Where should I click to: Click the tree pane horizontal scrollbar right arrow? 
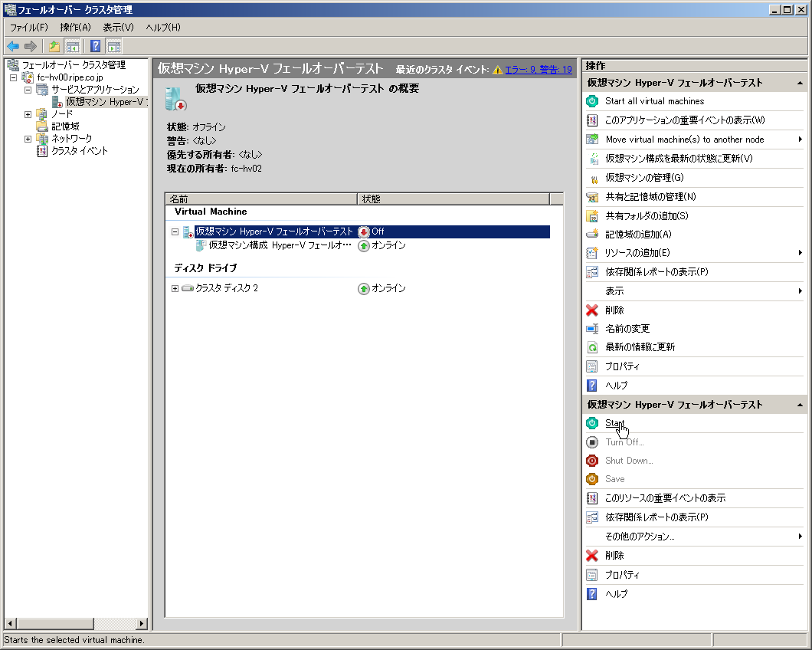(x=142, y=623)
